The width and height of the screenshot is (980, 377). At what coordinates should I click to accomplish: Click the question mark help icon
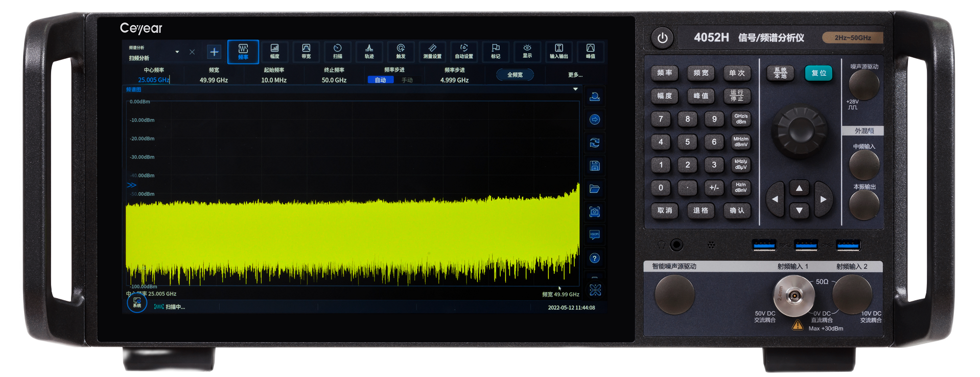594,258
